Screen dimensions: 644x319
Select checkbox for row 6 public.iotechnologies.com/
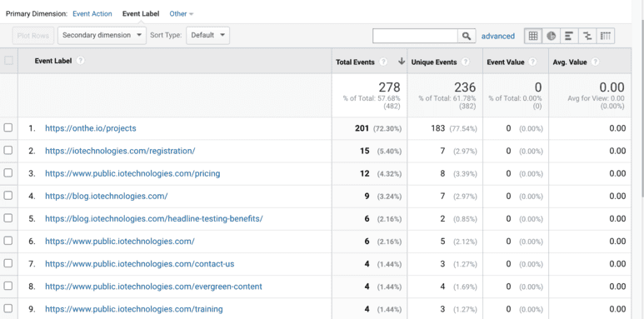pos(8,241)
